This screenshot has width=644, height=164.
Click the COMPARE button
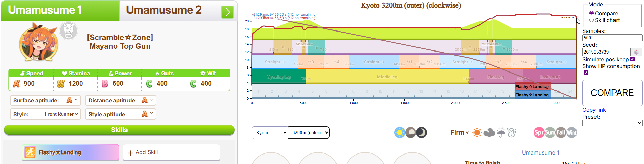612,93
